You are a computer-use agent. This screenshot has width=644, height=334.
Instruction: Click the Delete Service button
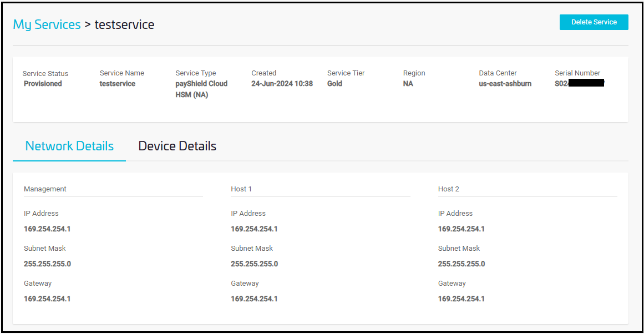pos(594,22)
